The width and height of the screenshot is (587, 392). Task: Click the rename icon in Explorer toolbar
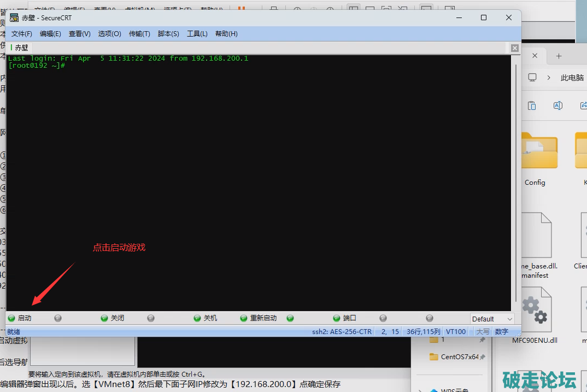(x=557, y=106)
